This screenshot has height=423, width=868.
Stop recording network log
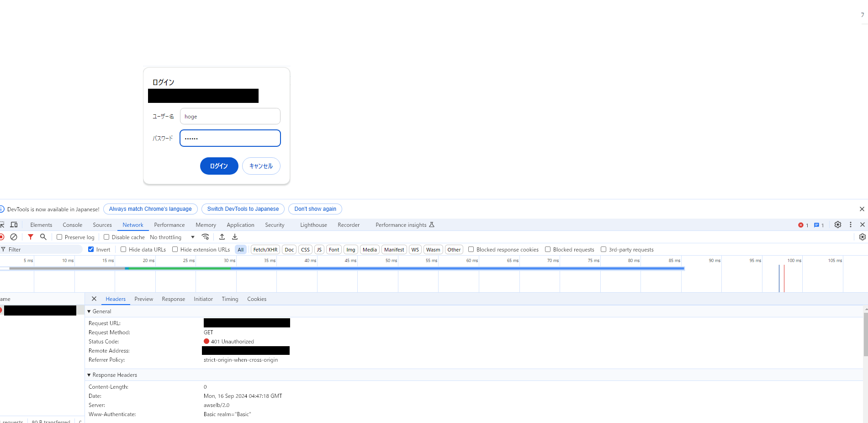pyautogui.click(x=2, y=237)
